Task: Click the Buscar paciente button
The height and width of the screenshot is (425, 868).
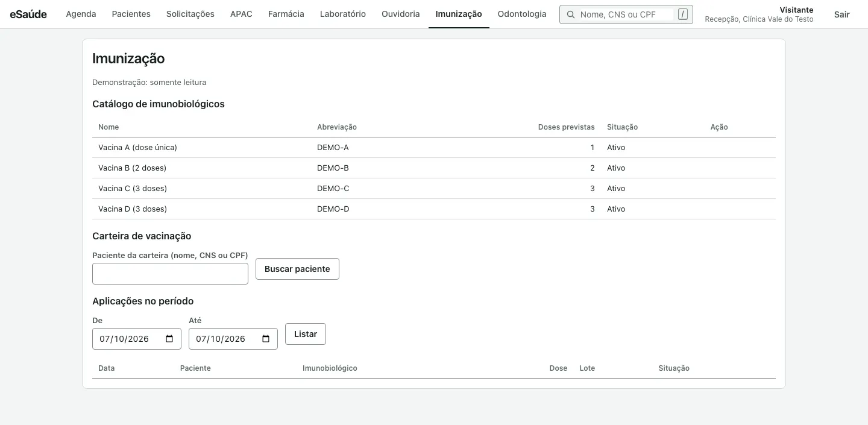Action: click(x=297, y=269)
